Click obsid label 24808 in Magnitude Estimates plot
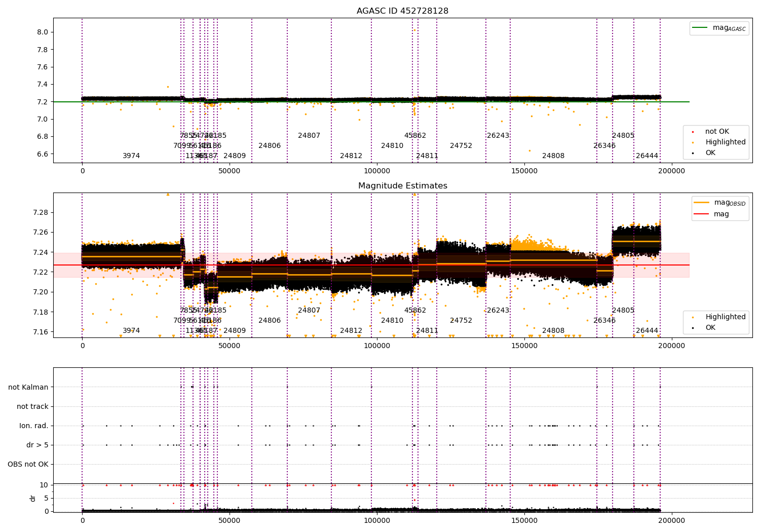Screen dimensions: 760x532 coord(553,331)
